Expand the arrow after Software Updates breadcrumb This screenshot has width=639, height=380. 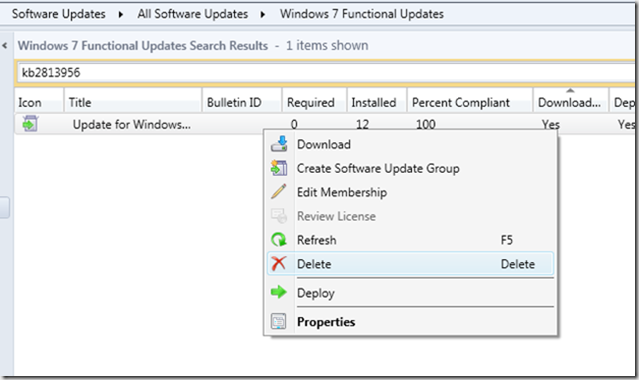click(121, 15)
